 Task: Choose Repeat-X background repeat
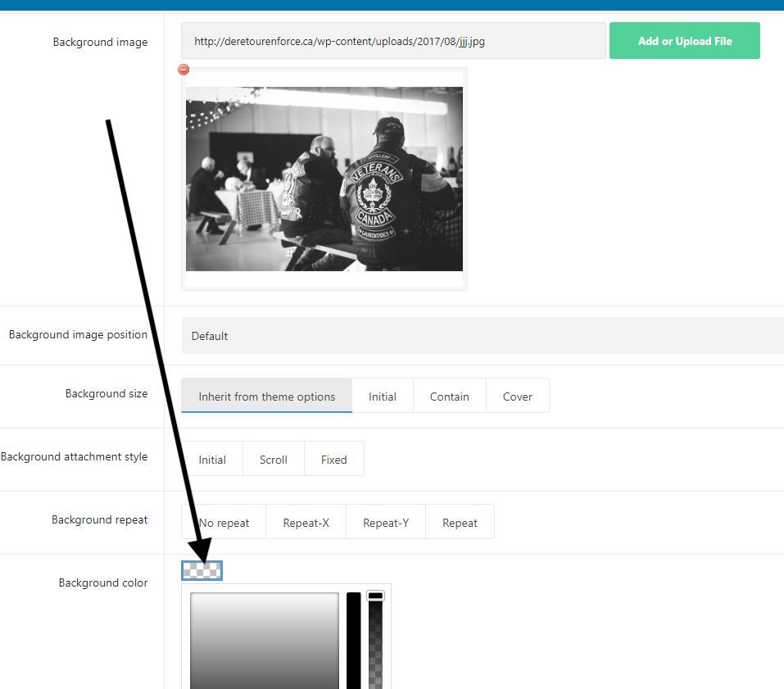click(x=306, y=522)
